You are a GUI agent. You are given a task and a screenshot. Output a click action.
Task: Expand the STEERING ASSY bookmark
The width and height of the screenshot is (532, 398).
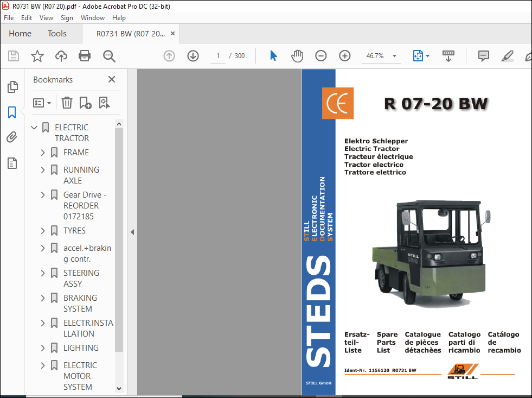pos(43,273)
